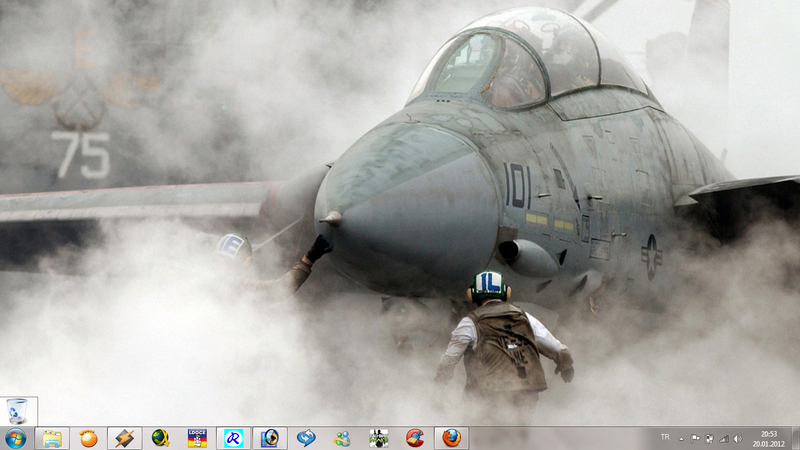The width and height of the screenshot is (800, 450).
Task: Switch to Mozilla Firefox in taskbar
Action: point(451,438)
